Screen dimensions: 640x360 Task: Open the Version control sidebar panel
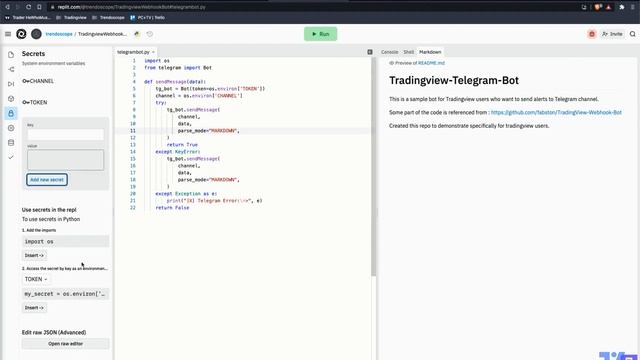(11, 69)
